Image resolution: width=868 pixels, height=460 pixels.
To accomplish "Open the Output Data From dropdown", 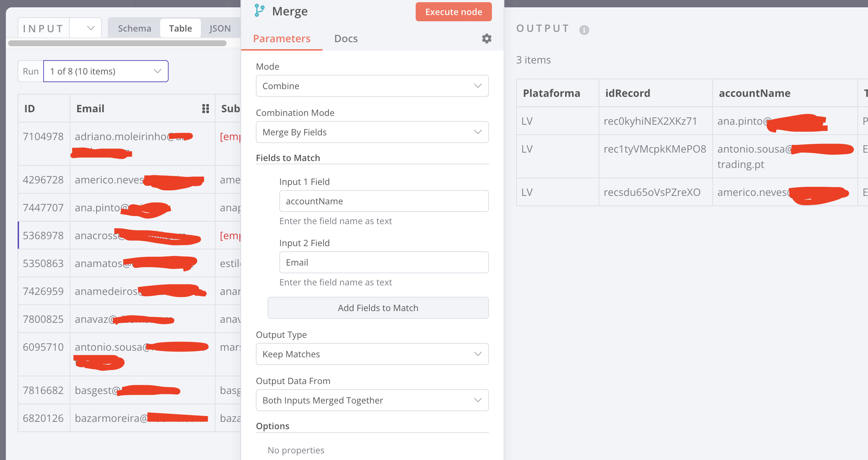I will (x=372, y=400).
